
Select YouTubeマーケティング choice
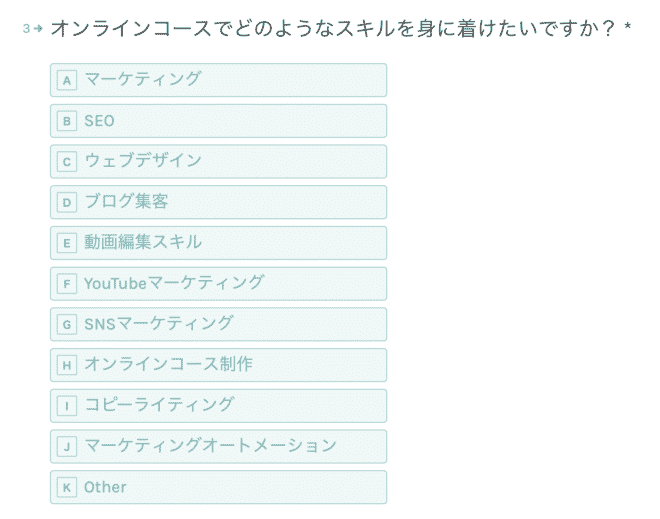218,284
